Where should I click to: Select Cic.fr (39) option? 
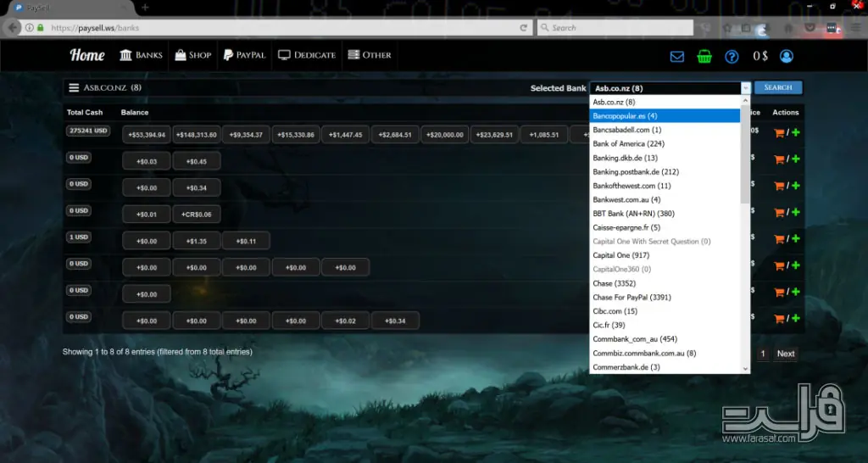pos(665,325)
